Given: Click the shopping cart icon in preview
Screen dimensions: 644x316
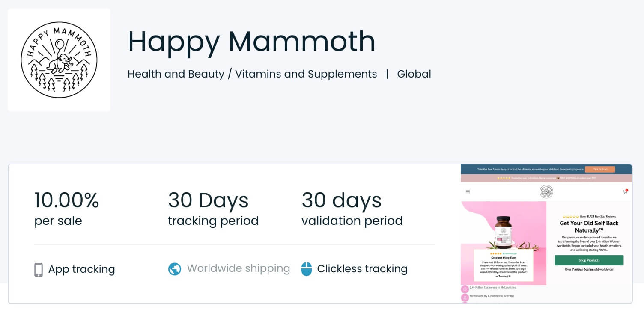Looking at the screenshot, I should (x=625, y=192).
